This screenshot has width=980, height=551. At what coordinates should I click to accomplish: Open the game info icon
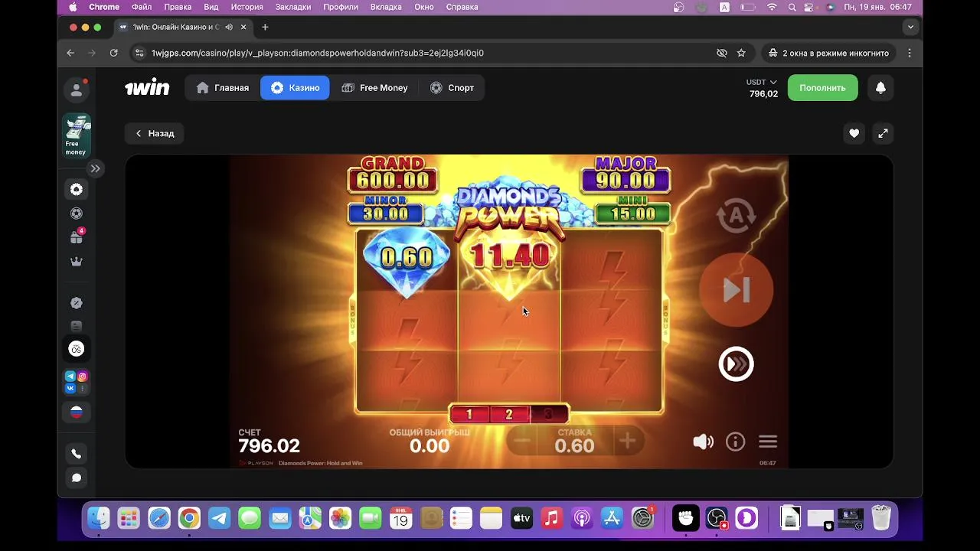735,442
